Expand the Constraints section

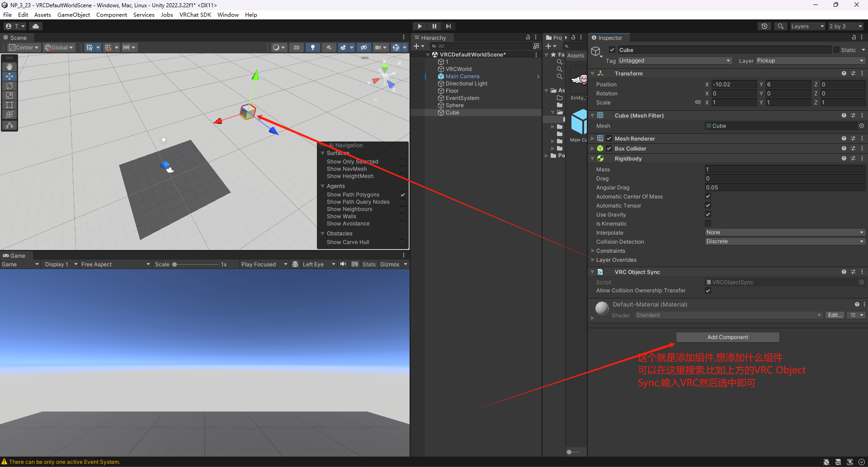593,250
